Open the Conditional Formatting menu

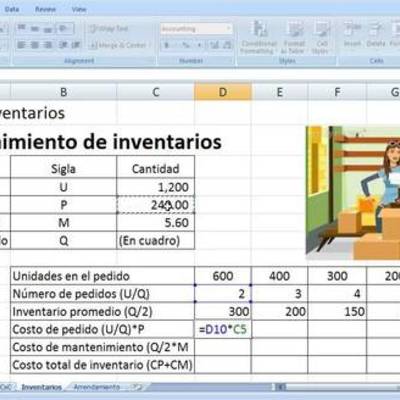pos(259,37)
